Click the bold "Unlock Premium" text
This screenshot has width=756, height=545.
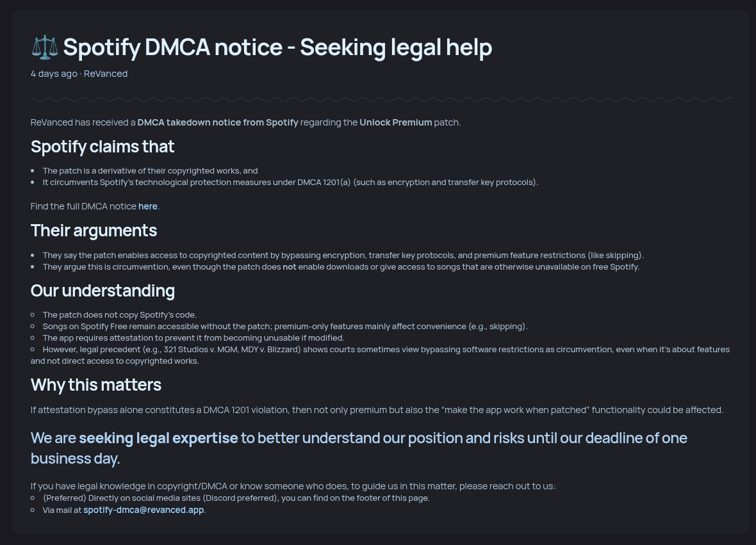click(396, 122)
